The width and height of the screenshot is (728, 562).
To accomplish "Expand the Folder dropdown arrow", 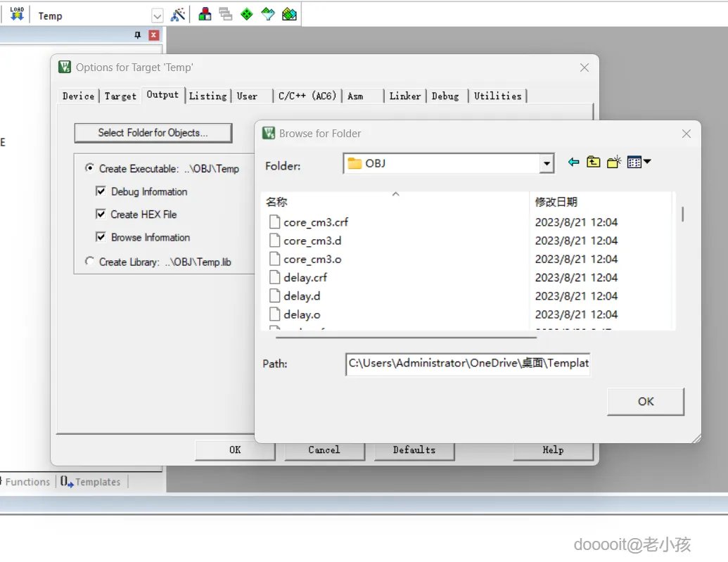I will coord(547,163).
